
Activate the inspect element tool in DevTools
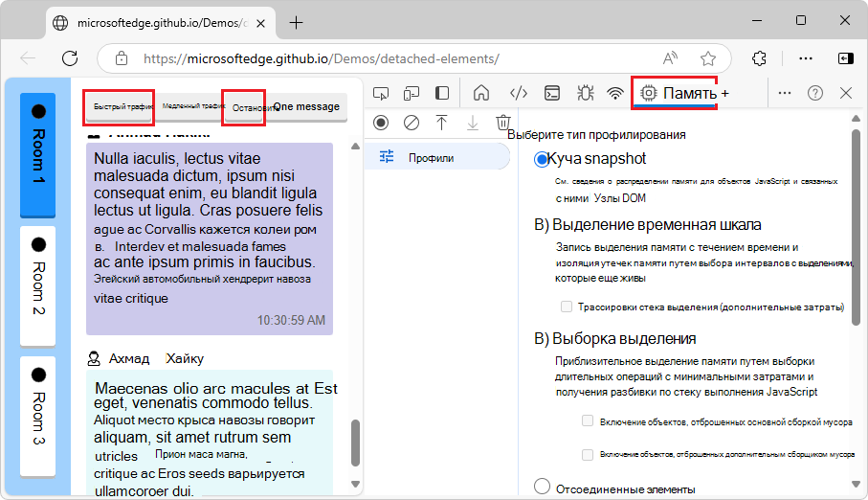pyautogui.click(x=381, y=93)
